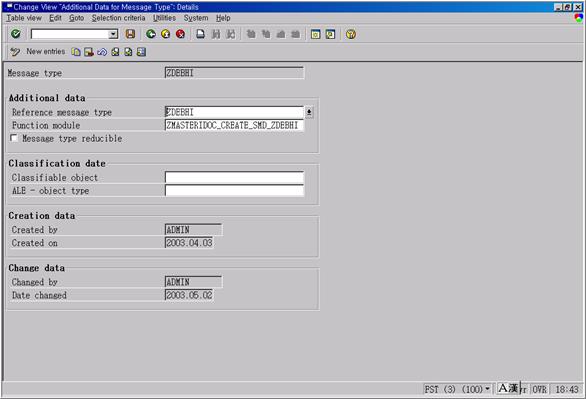Open Help with the yellow question icon
586x399 pixels.
351,34
